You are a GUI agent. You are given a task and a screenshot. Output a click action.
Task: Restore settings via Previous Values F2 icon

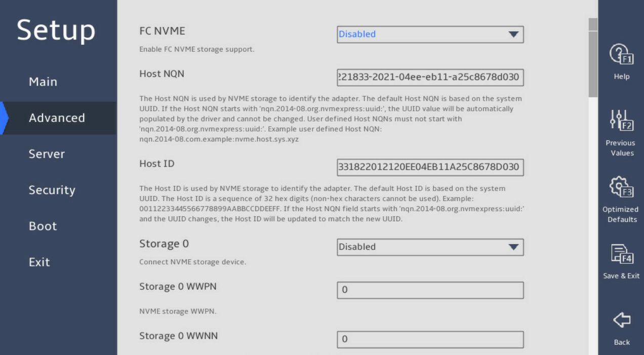(x=621, y=121)
